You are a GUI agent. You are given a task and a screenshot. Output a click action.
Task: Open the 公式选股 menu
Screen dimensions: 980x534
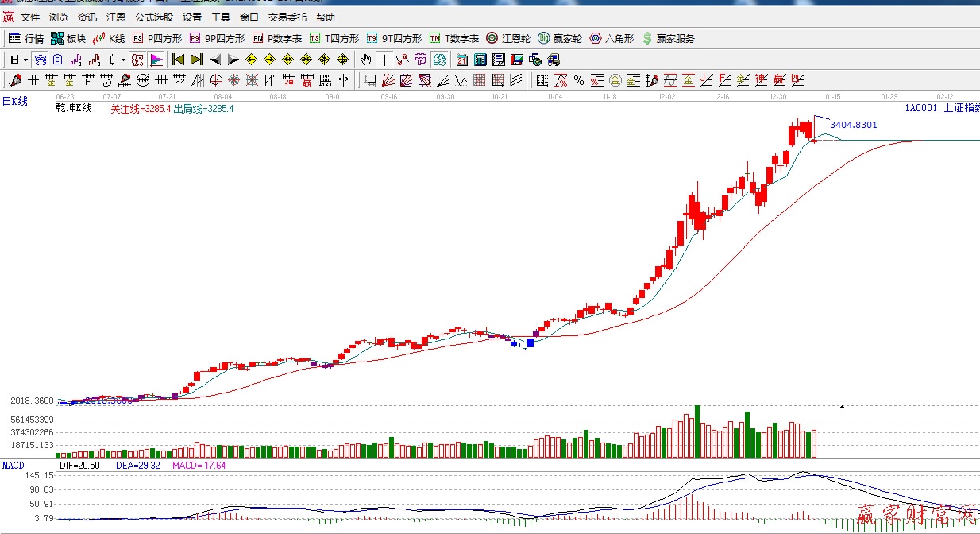pos(154,17)
